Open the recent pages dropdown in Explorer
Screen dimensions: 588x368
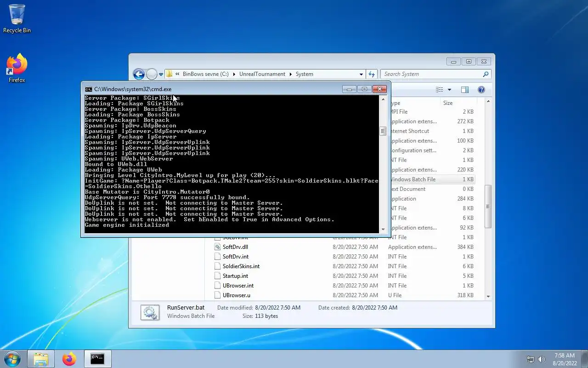[161, 74]
